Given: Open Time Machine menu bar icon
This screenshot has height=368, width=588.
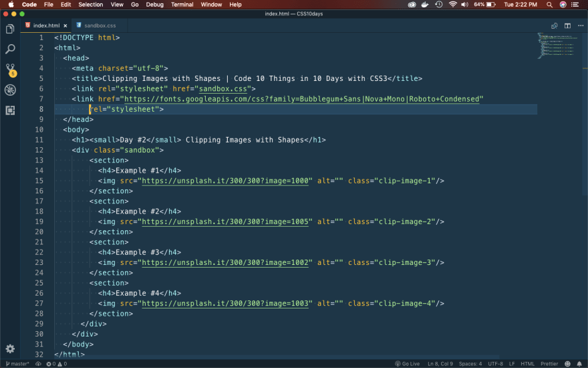Looking at the screenshot, I should [439, 5].
